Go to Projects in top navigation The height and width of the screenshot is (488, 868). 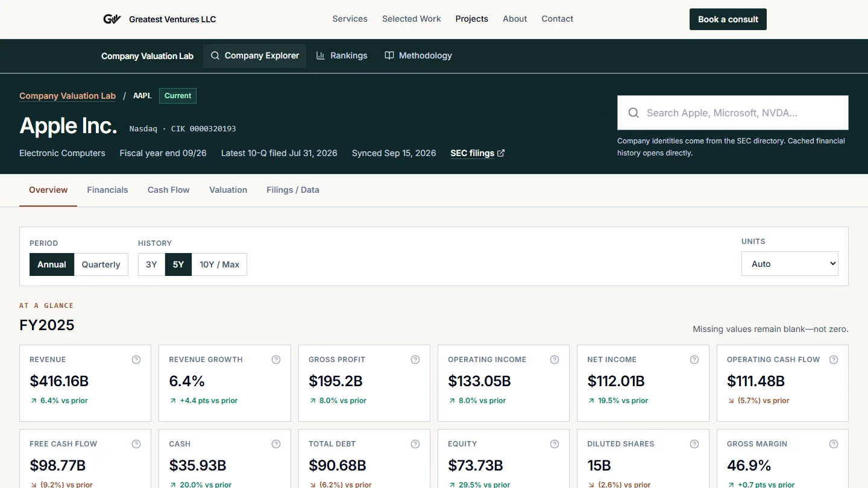point(472,19)
